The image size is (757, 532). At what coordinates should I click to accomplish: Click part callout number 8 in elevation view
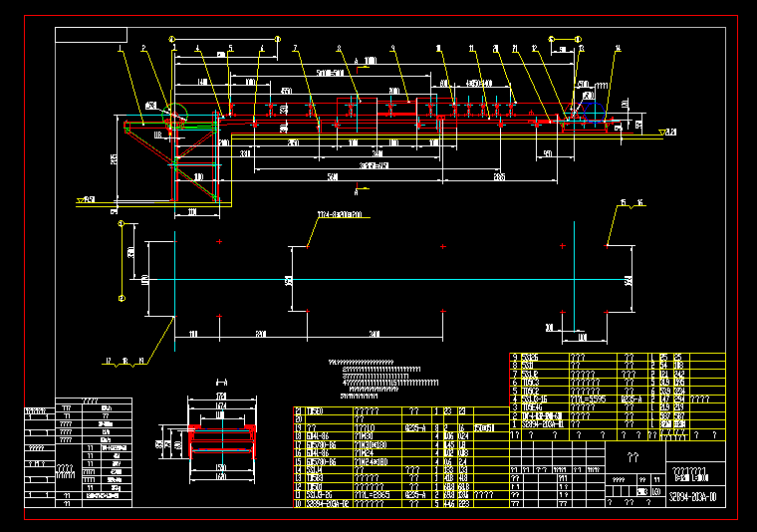click(x=339, y=48)
